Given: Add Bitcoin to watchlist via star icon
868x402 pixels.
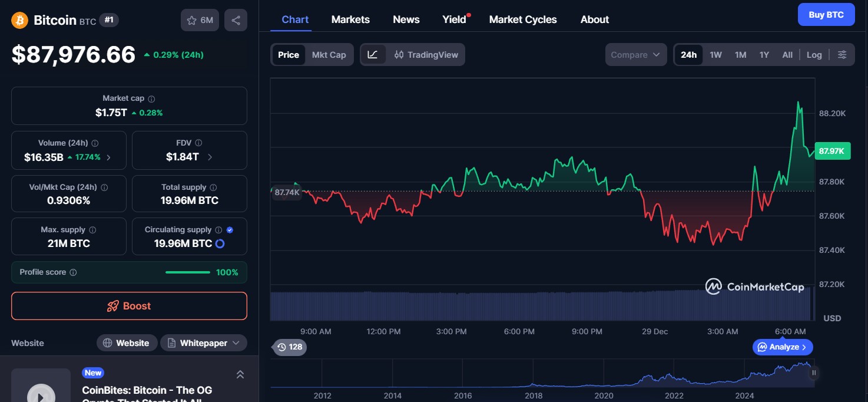Looking at the screenshot, I should (191, 19).
